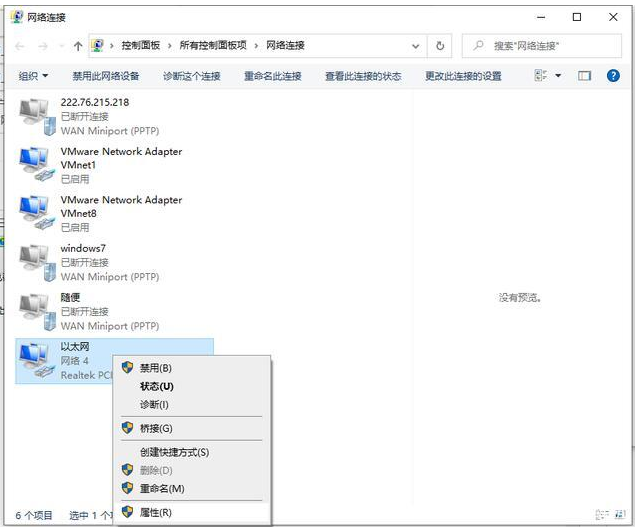Image resolution: width=635 pixels, height=527 pixels.
Task: Go up one folder level arrow
Action: pyautogui.click(x=77, y=46)
